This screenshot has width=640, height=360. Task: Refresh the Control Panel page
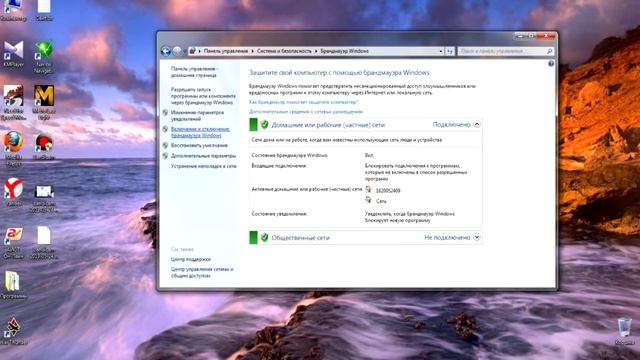pyautogui.click(x=450, y=51)
